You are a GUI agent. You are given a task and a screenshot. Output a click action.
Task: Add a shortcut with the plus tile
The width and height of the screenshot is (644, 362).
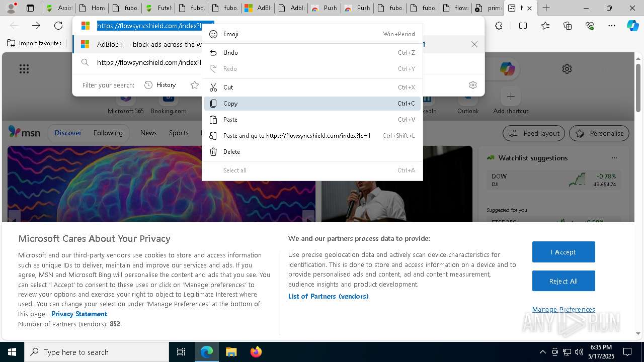[x=511, y=96]
